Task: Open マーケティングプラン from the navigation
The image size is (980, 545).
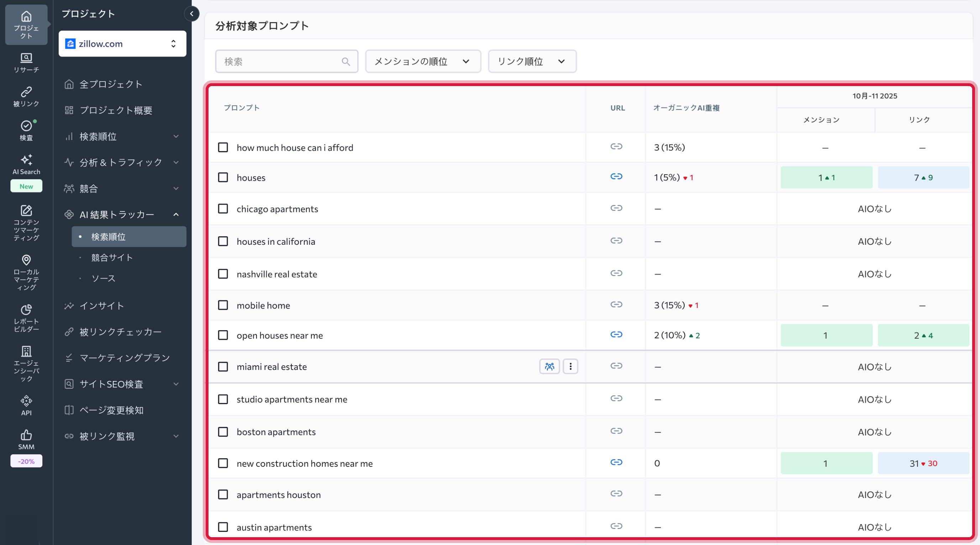Action: click(x=124, y=358)
